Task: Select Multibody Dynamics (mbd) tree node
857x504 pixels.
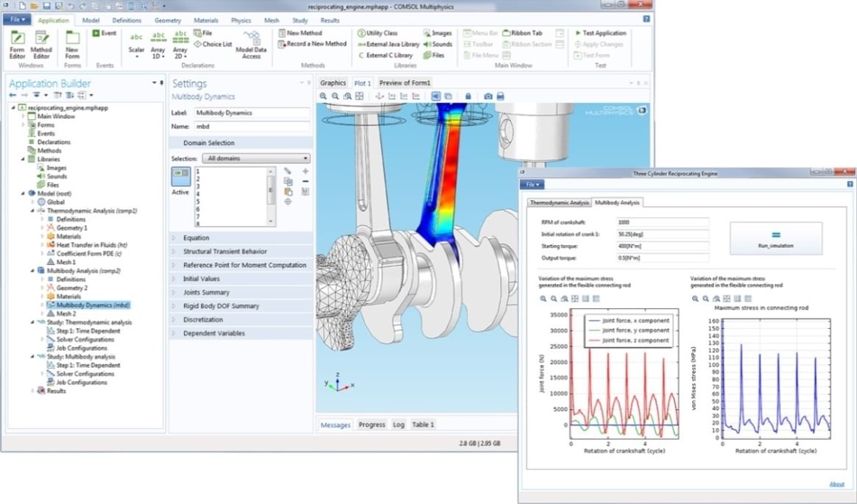Action: click(92, 305)
